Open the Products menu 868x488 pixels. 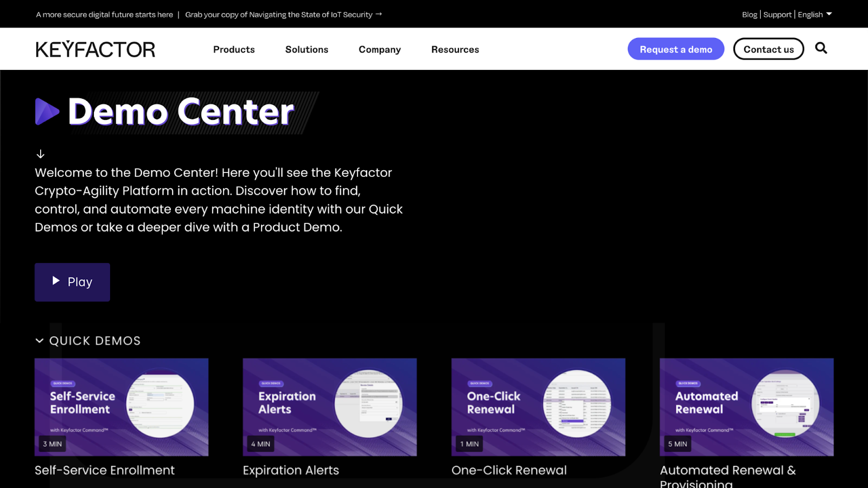[234, 49]
